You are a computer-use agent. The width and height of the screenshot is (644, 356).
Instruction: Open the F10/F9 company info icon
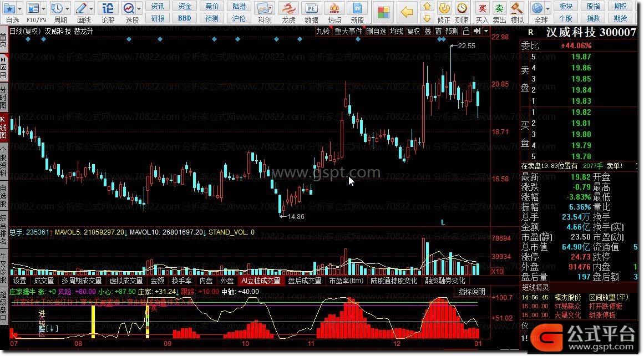pyautogui.click(x=33, y=8)
